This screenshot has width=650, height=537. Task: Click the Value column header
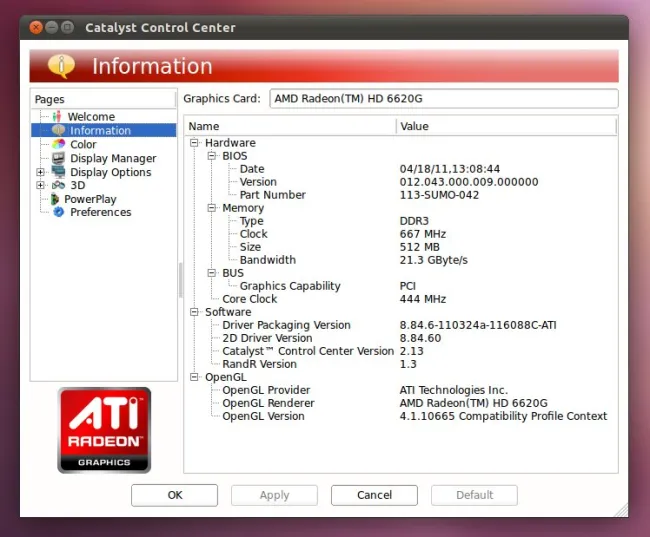(505, 126)
